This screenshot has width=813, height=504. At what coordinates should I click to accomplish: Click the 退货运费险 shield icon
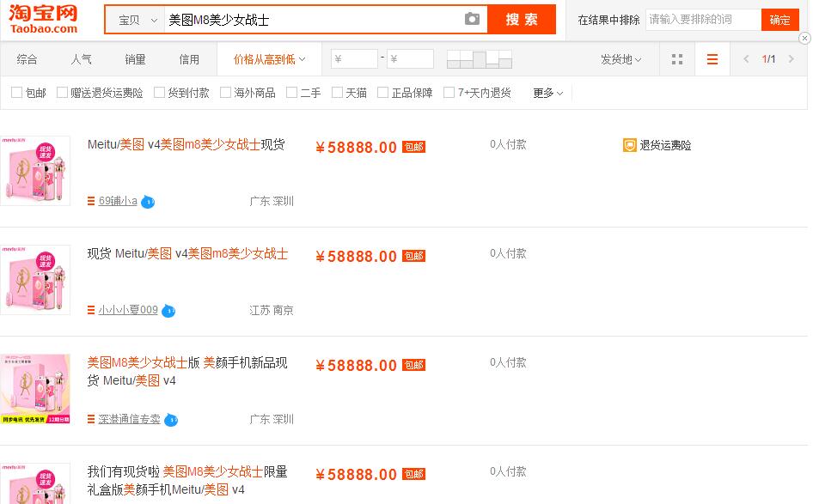coord(629,145)
